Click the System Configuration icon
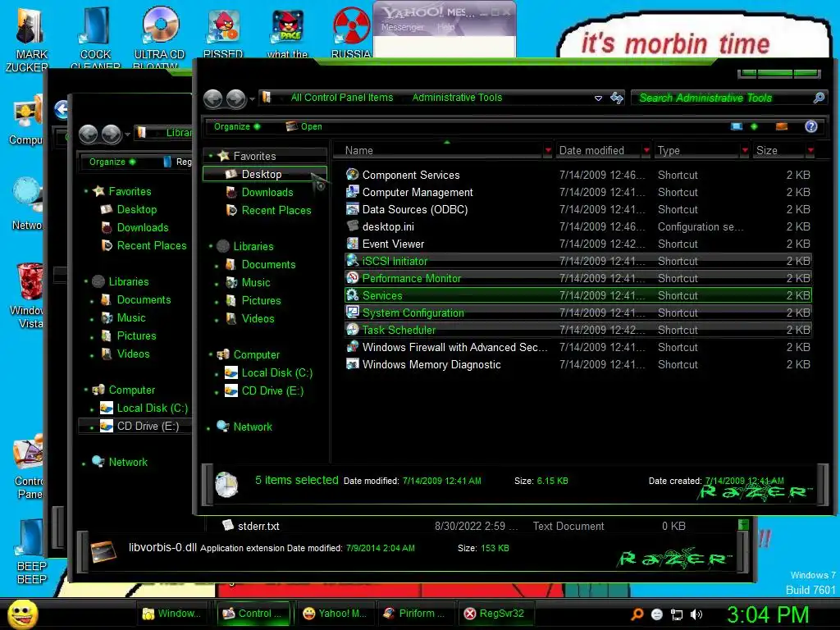The width and height of the screenshot is (840, 630). 352,313
